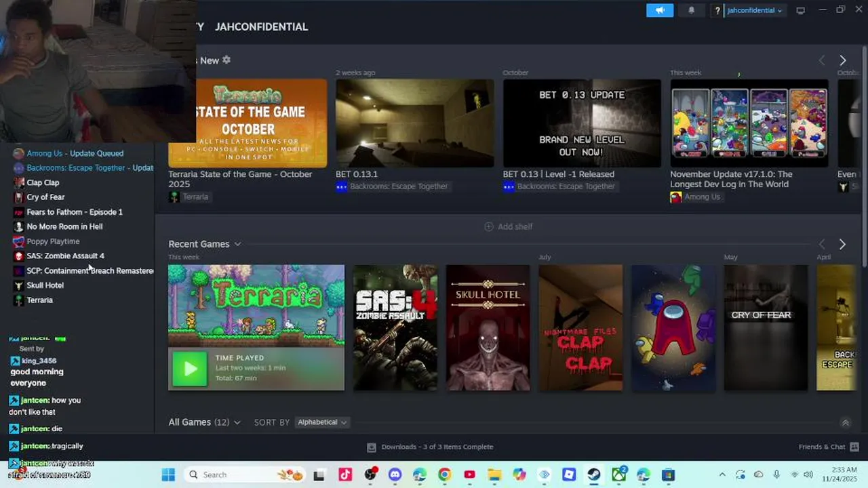Click Add shelf button
The height and width of the screenshot is (488, 868).
[508, 226]
